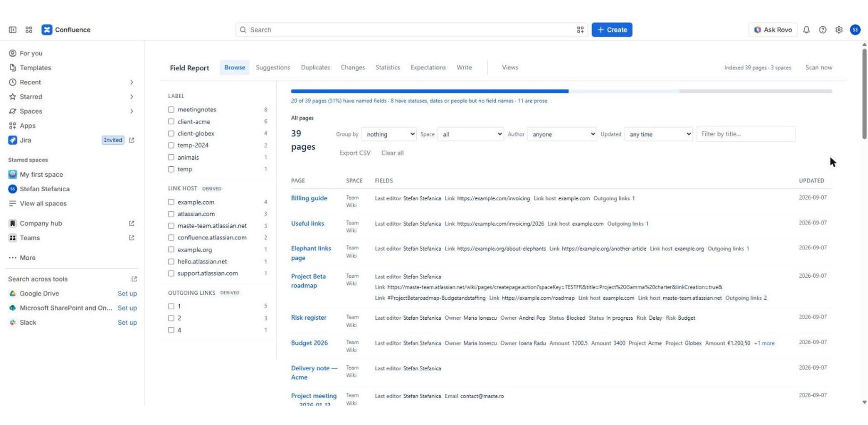Image resolution: width=868 pixels, height=425 pixels.
Task: Open the Space dropdown
Action: [x=470, y=134]
